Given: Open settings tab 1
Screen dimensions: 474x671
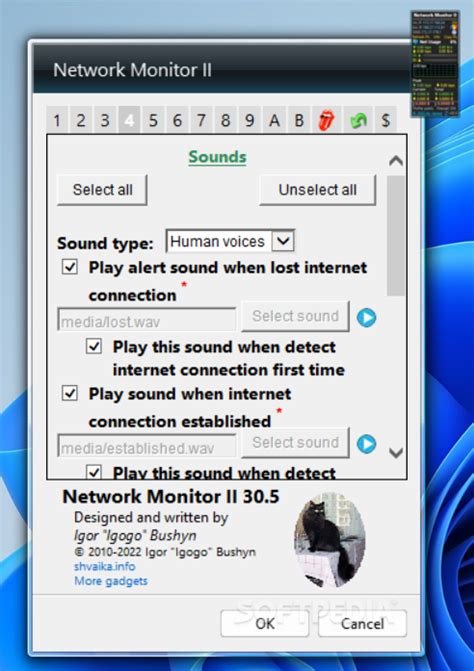Looking at the screenshot, I should coord(56,120).
